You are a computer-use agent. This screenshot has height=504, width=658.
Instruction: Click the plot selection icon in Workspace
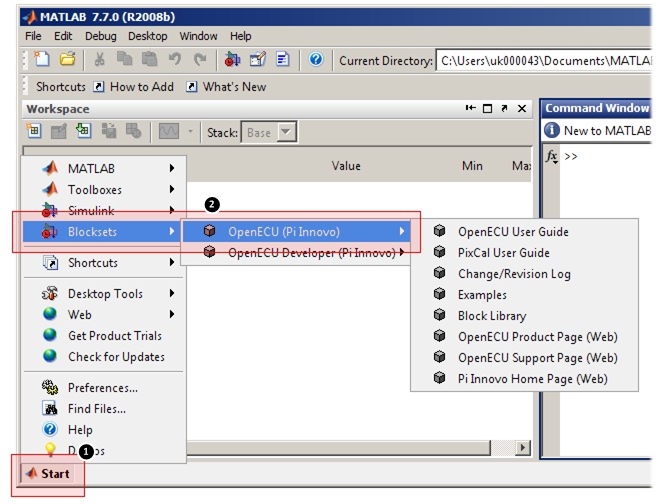[x=169, y=131]
